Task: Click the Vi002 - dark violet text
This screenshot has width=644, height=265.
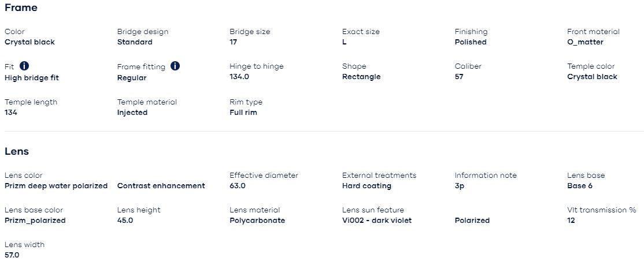Action: pos(376,221)
